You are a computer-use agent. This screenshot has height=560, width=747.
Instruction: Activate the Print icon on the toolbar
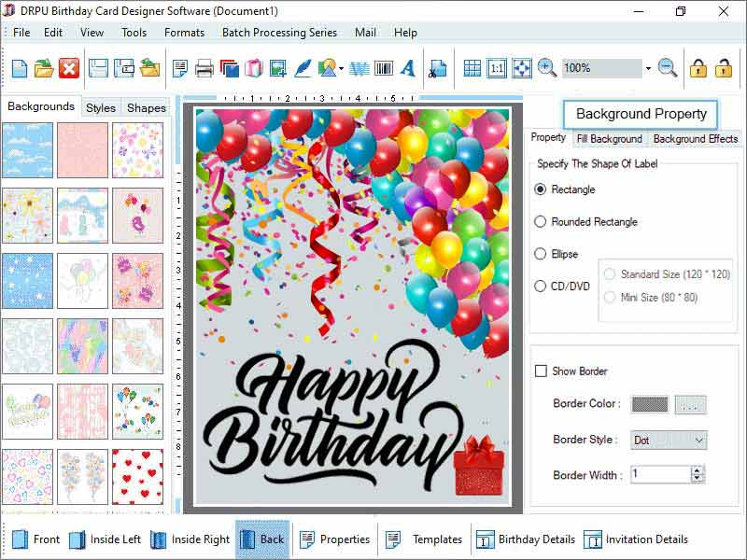(204, 67)
